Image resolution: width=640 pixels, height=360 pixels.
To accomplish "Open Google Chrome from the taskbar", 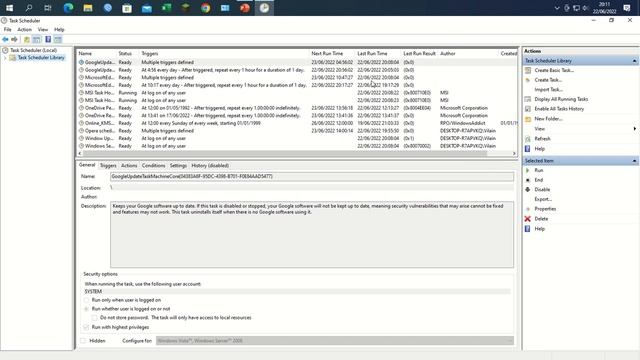I will click(x=205, y=8).
